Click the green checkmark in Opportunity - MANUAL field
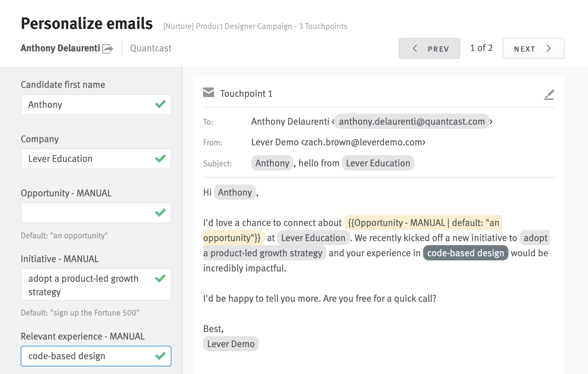Viewport: 588px width, 374px height. [160, 212]
